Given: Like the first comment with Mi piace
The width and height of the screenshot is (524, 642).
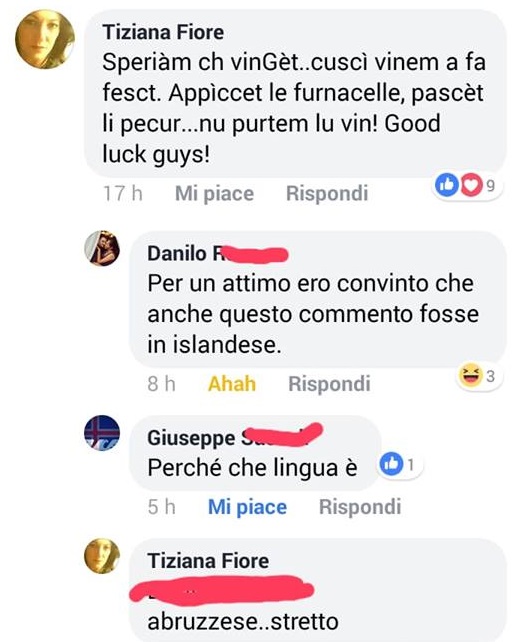Looking at the screenshot, I should (215, 193).
